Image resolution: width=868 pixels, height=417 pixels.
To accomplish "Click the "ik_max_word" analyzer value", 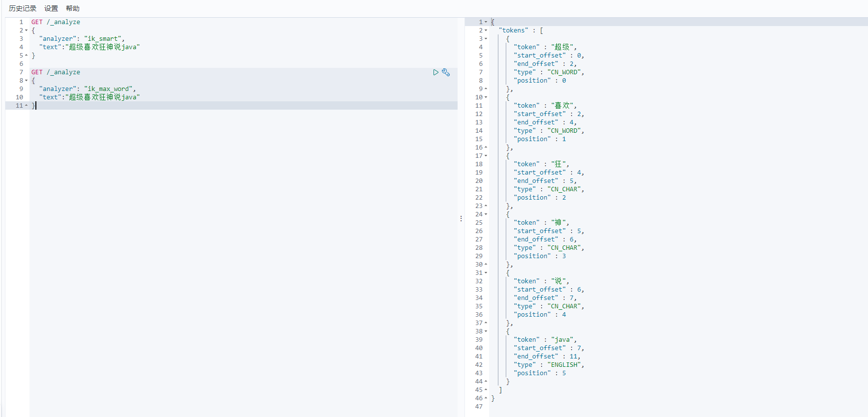I will 109,89.
